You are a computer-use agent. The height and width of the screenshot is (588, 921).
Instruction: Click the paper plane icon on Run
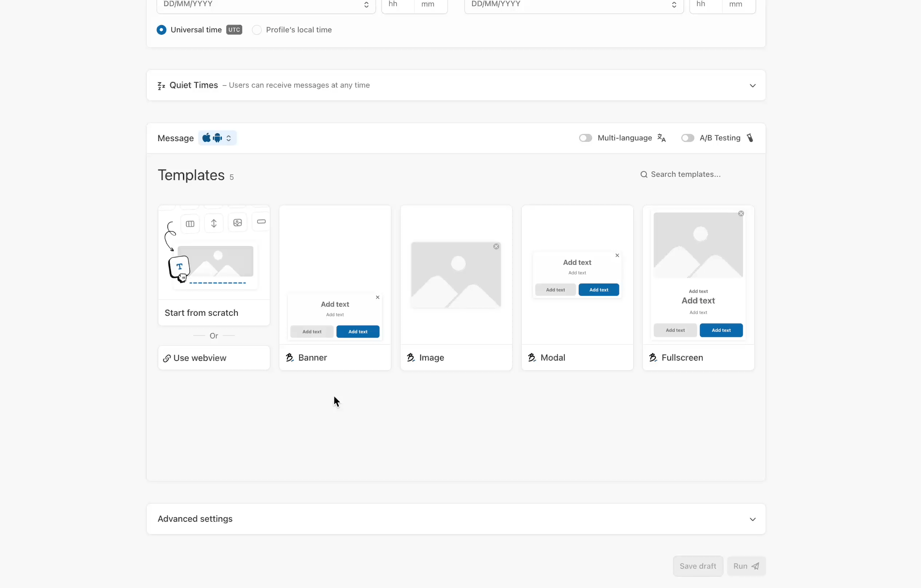[x=755, y=566]
